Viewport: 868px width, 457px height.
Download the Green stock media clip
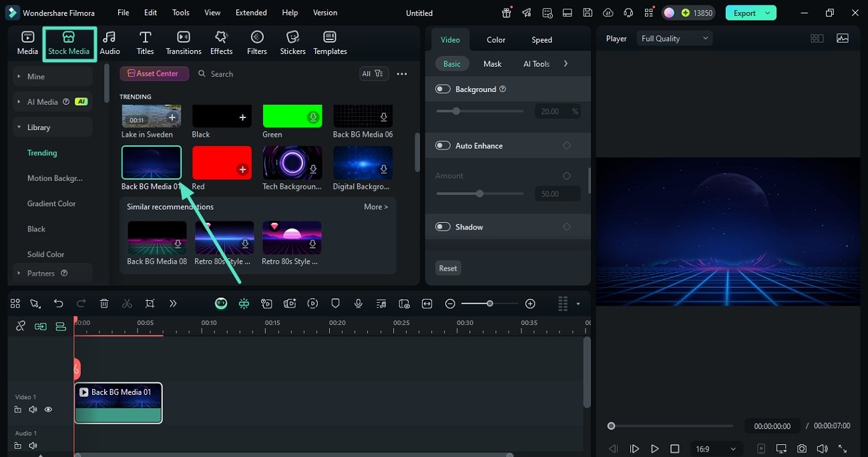point(313,117)
